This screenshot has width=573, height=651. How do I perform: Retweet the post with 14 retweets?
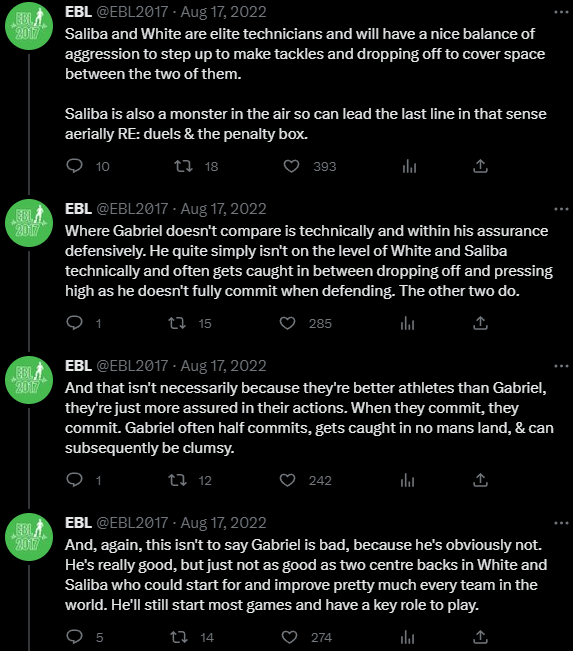[x=180, y=637]
